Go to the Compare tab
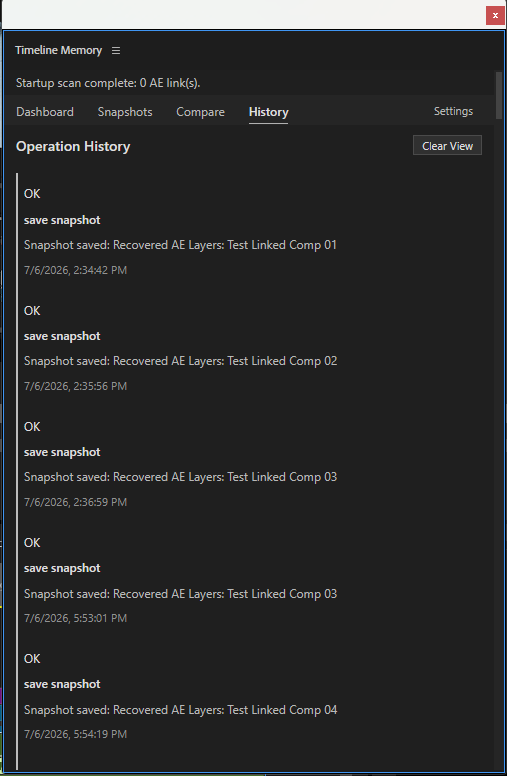 pyautogui.click(x=201, y=112)
